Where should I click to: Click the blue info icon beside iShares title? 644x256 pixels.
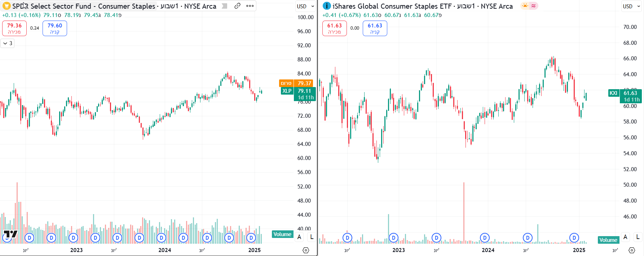(327, 6)
